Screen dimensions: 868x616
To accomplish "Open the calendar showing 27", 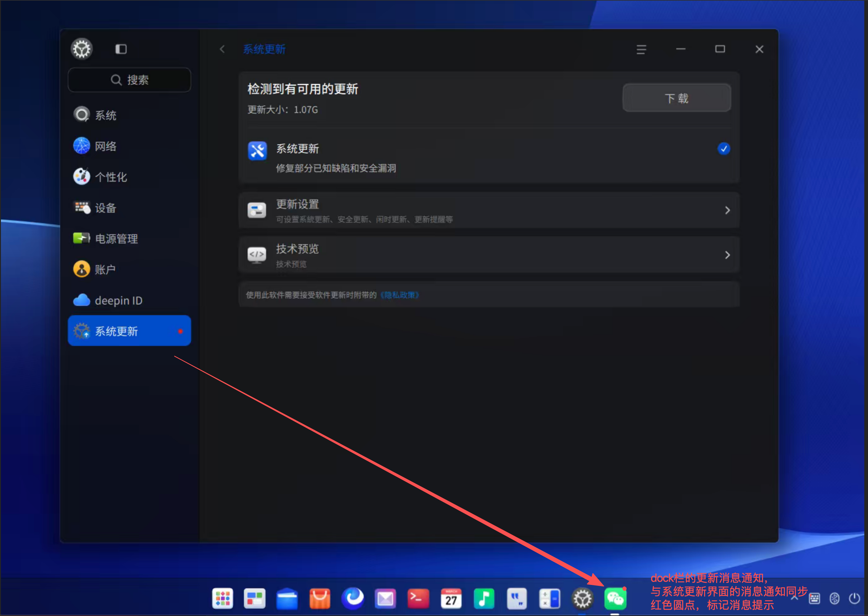I will click(x=451, y=598).
